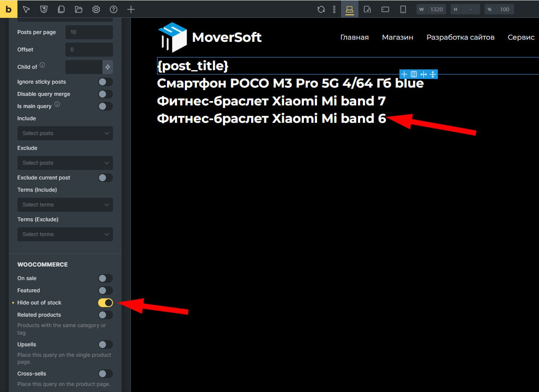539x392 pixels.
Task: Enable Exclude current post switch
Action: point(105,178)
